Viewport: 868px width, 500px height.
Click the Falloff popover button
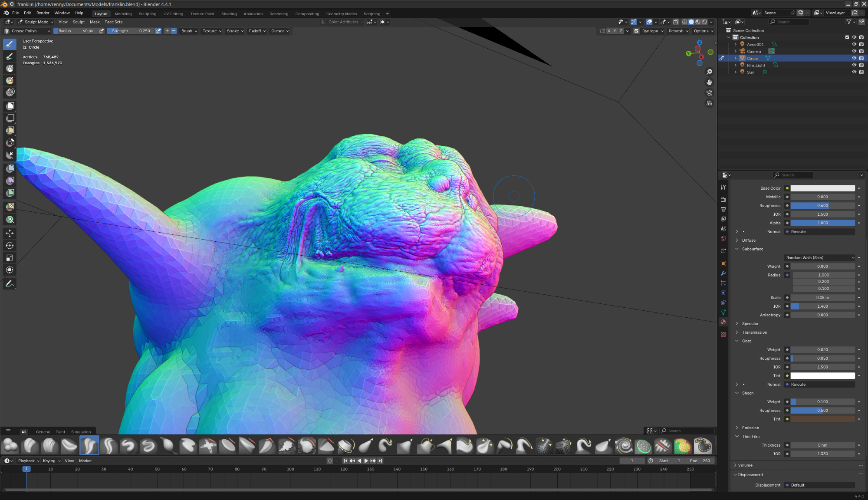tap(257, 31)
